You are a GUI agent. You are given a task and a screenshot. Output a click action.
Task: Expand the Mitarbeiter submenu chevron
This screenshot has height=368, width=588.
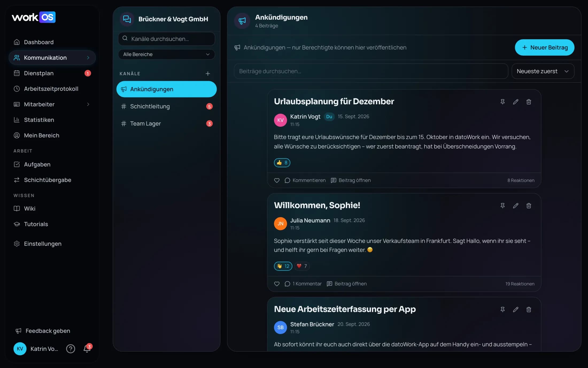point(88,104)
